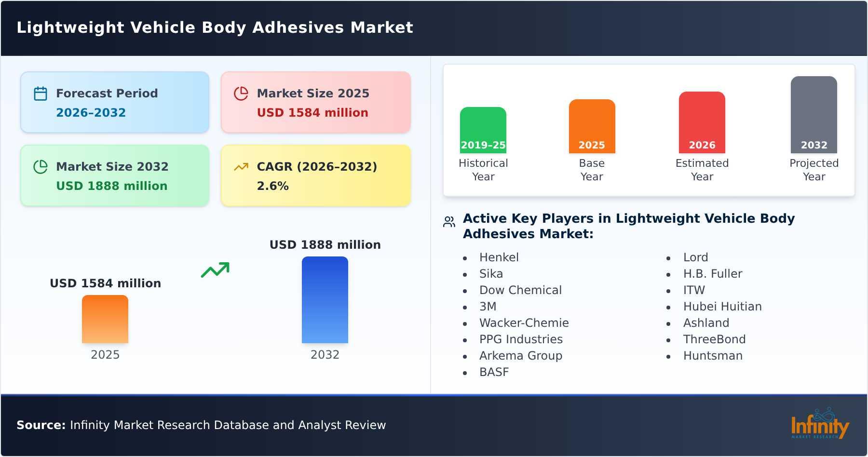The width and height of the screenshot is (868, 457).
Task: Select Sika in the key players list
Action: 491,274
